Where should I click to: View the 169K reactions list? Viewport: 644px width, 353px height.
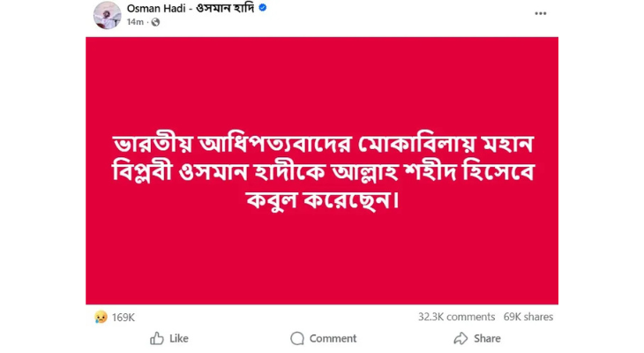pyautogui.click(x=123, y=317)
